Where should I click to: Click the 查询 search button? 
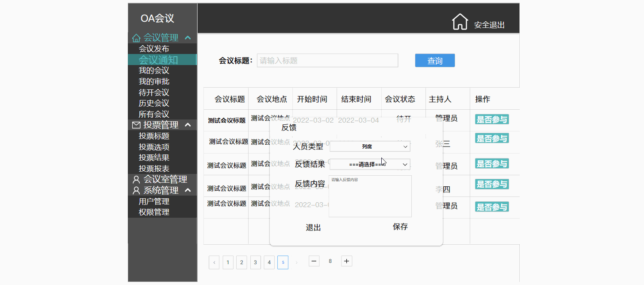pyautogui.click(x=435, y=61)
